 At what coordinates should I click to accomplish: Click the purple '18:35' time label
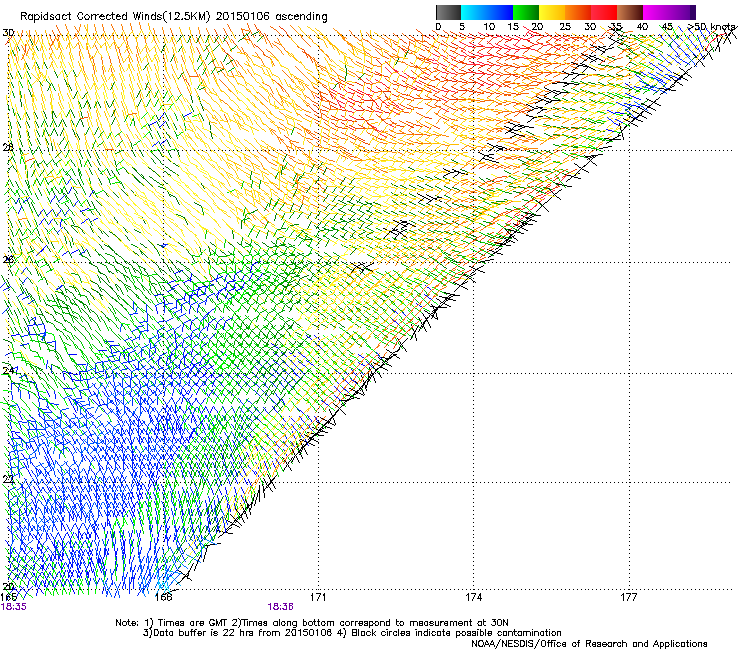click(14, 607)
